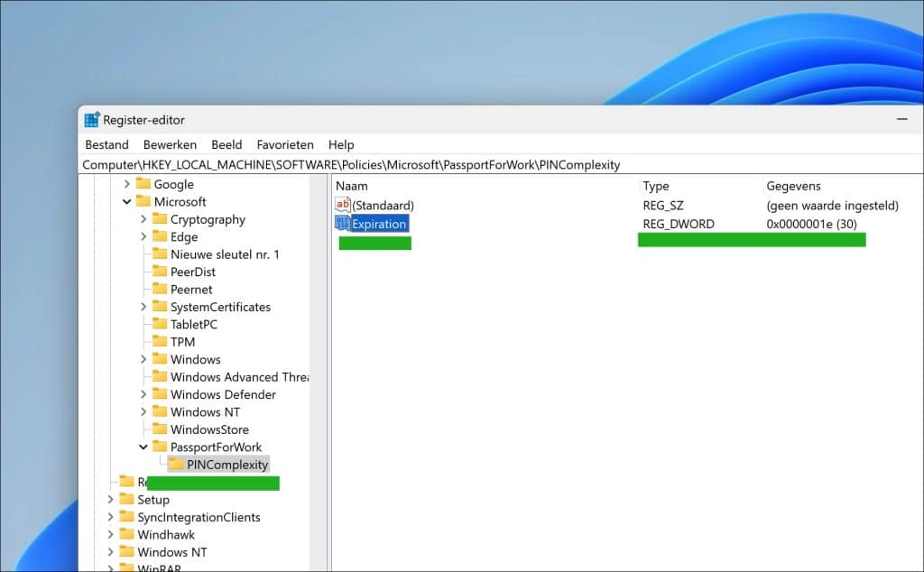924x572 pixels.
Task: Open the Favorieten menu
Action: click(285, 144)
